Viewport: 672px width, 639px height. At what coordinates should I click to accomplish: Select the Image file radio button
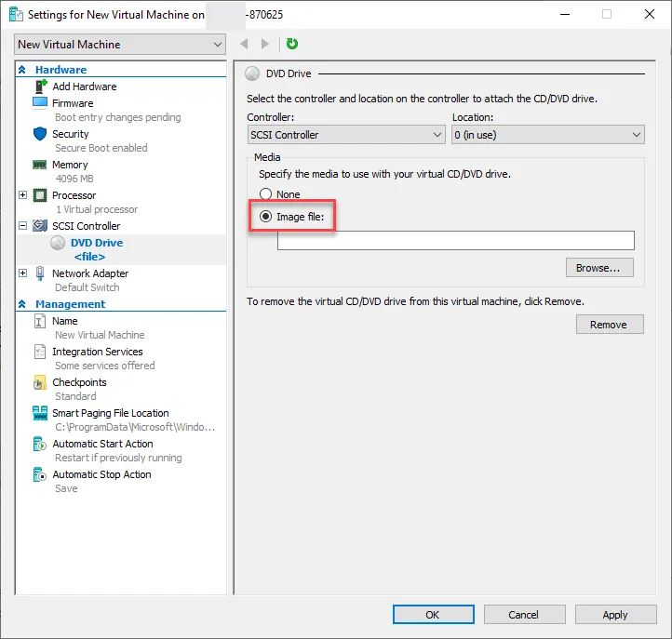click(x=265, y=217)
